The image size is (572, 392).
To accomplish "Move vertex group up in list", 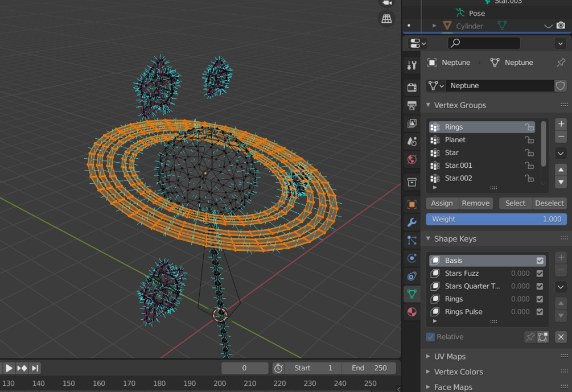I will click(561, 170).
